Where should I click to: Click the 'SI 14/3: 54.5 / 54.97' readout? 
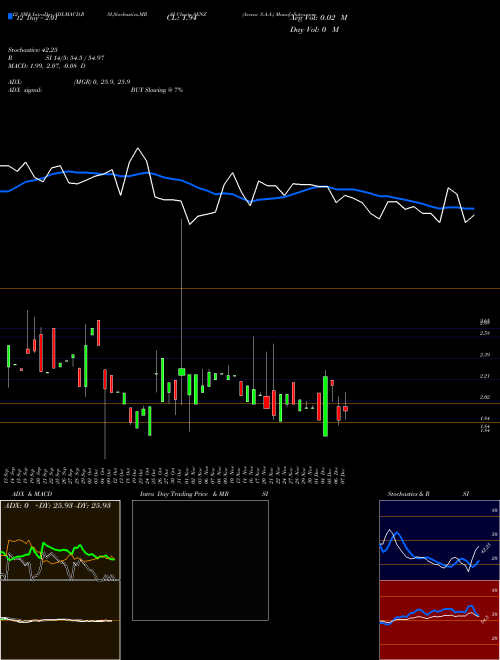click(x=75, y=58)
